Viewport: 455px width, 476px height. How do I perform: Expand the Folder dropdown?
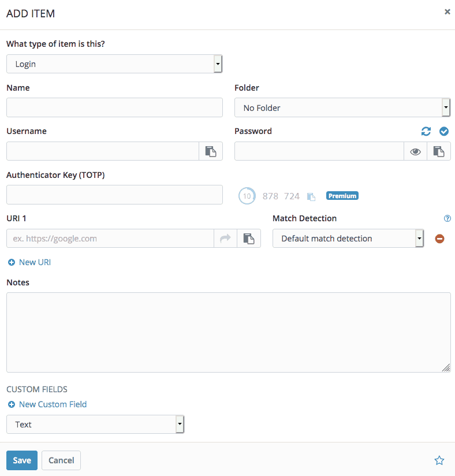coord(342,107)
